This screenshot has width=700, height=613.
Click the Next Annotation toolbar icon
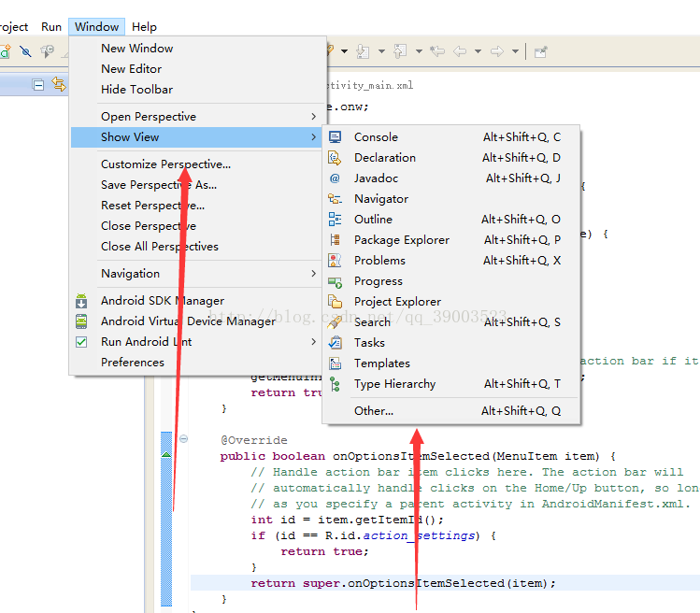(363, 51)
